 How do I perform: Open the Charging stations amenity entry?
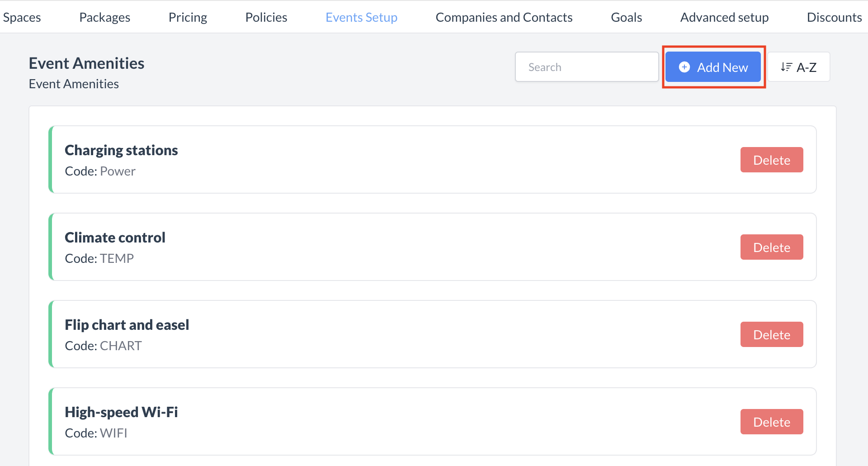point(121,150)
